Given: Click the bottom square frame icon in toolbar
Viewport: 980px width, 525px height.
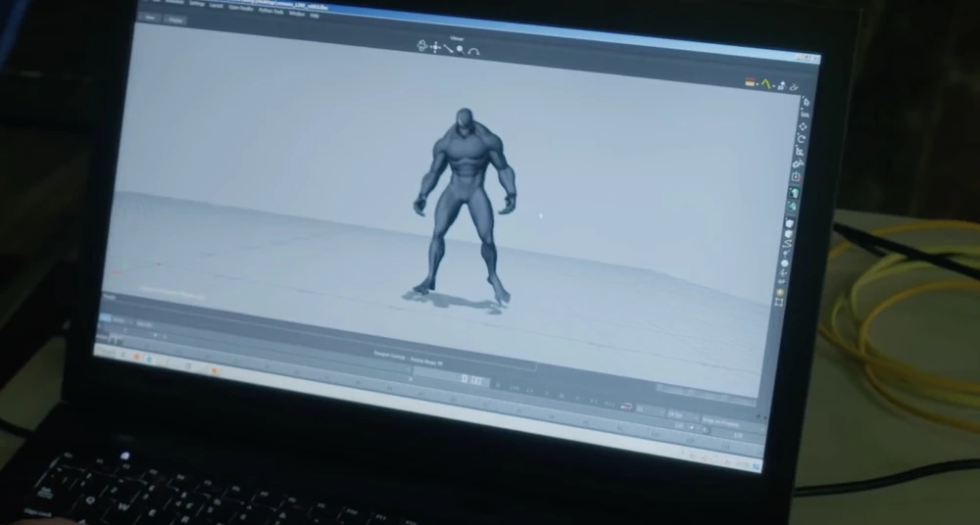Looking at the screenshot, I should click(780, 304).
